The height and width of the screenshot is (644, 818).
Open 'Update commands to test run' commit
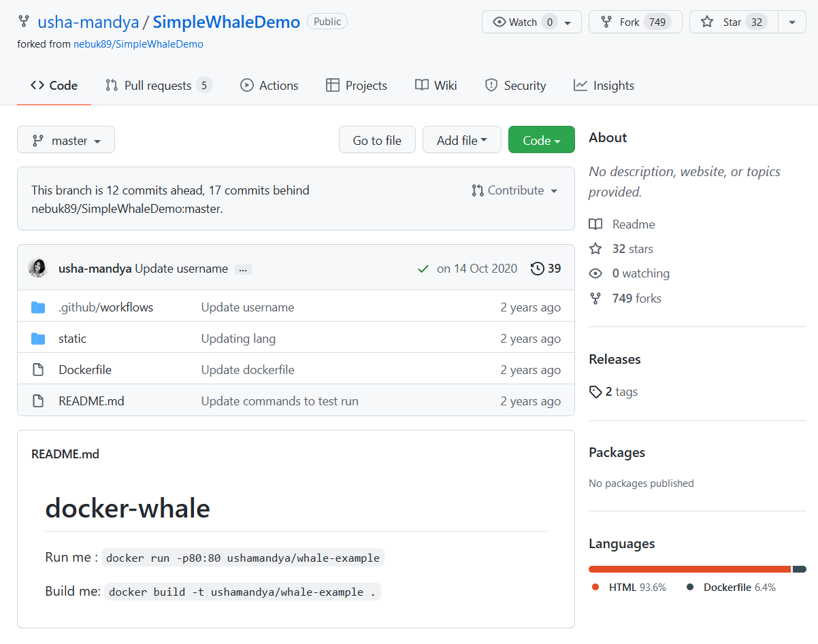(280, 401)
